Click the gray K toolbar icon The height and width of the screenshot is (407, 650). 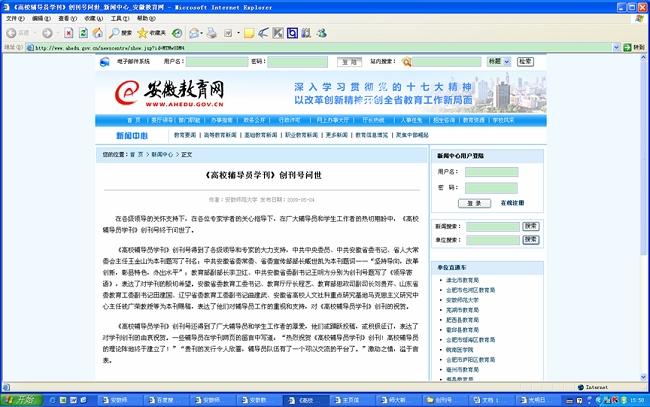pyautogui.click(x=278, y=33)
